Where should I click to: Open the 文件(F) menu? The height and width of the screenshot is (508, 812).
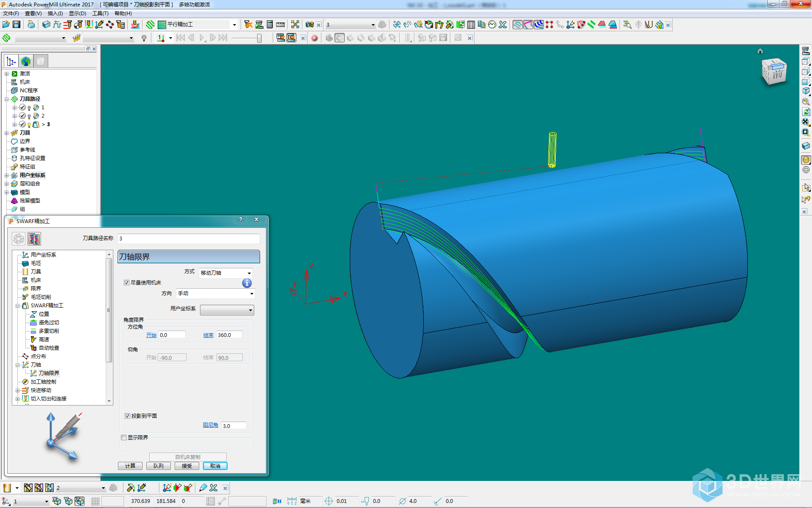tap(11, 14)
